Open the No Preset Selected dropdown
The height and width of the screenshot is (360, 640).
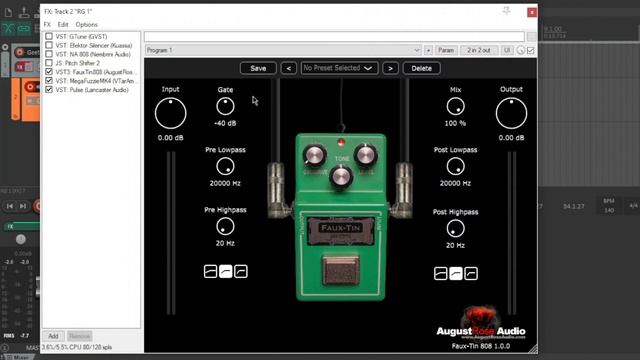tap(339, 68)
